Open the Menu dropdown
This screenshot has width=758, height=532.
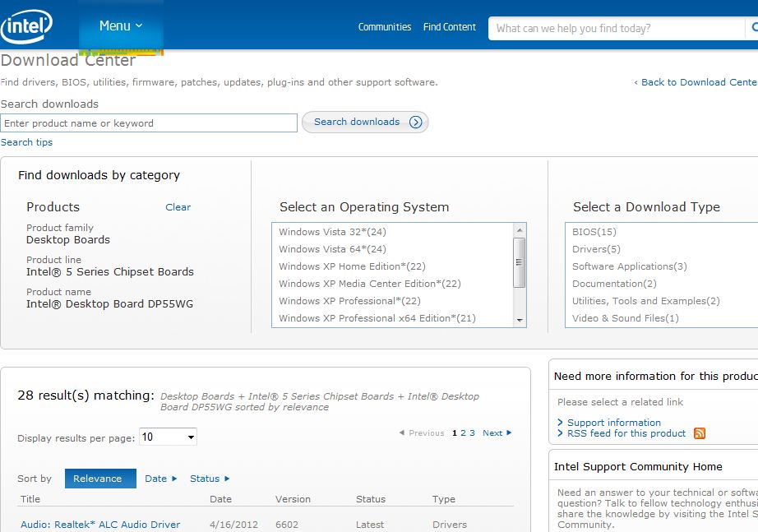tap(121, 25)
